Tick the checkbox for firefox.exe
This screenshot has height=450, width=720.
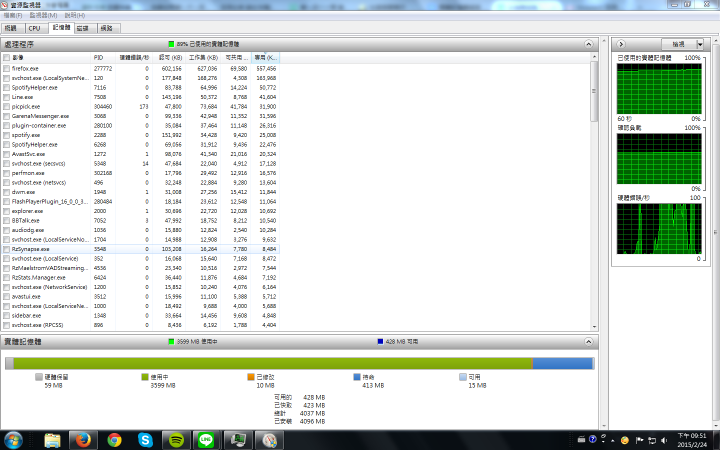[x=6, y=68]
